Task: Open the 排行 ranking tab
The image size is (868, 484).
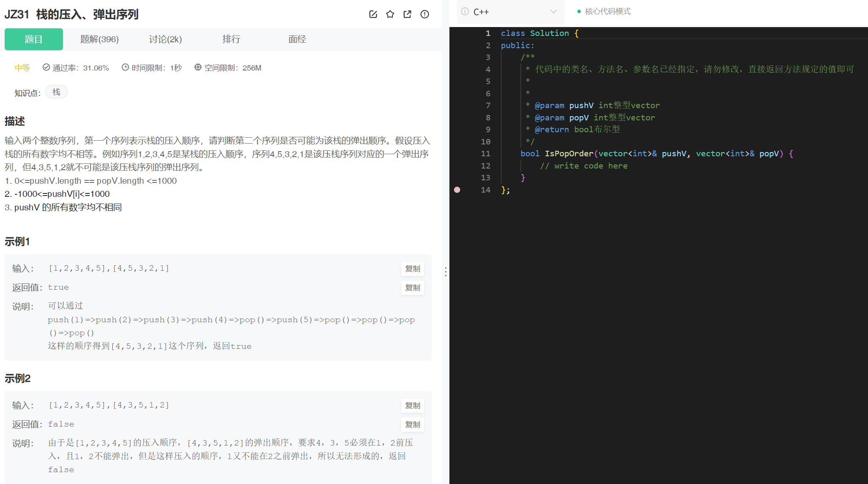Action: 231,39
